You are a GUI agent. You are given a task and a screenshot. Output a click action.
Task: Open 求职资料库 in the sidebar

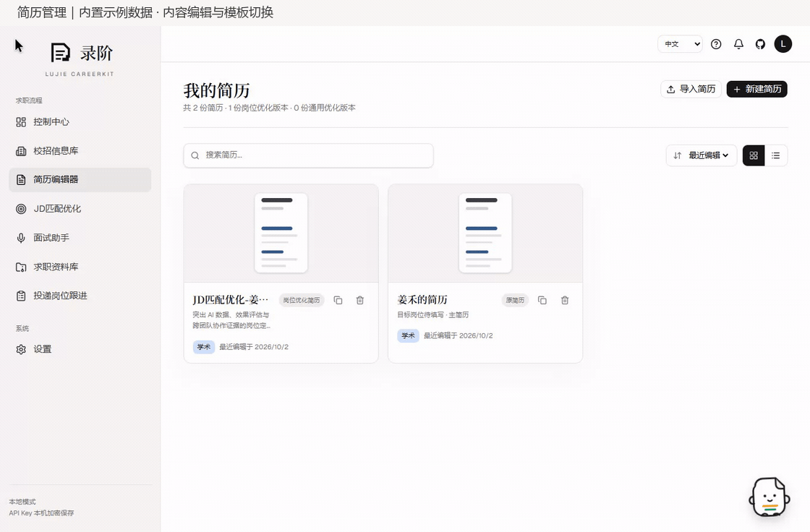(x=80, y=267)
